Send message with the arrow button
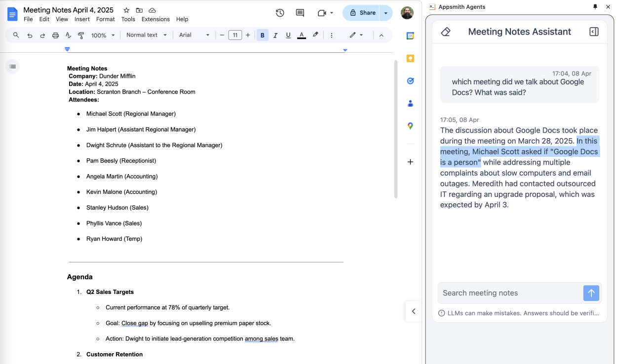617x364 pixels. [x=591, y=293]
